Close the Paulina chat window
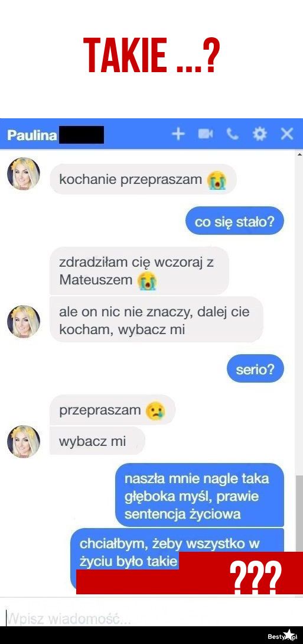Viewport: 303px width, 644px height. click(286, 134)
